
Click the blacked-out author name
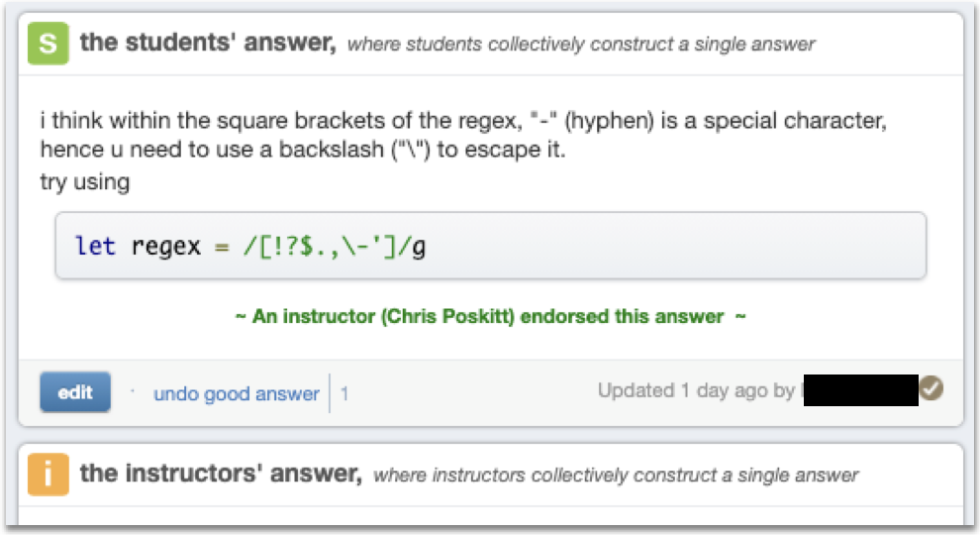[860, 389]
